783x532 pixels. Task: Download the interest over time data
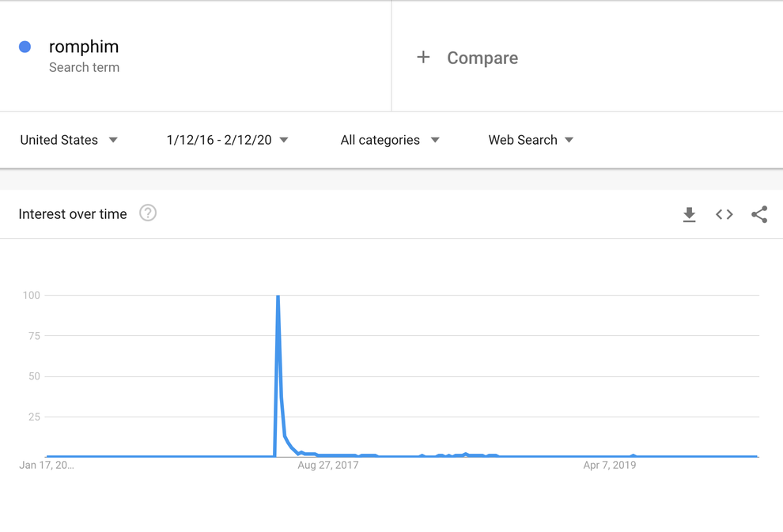[689, 214]
